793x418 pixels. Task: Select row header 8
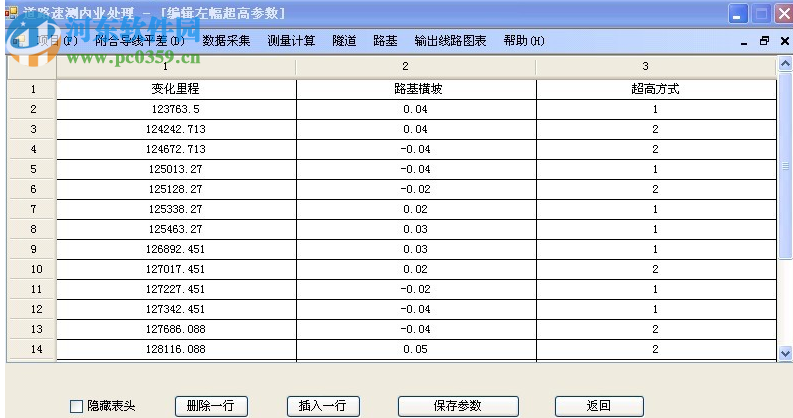32,229
